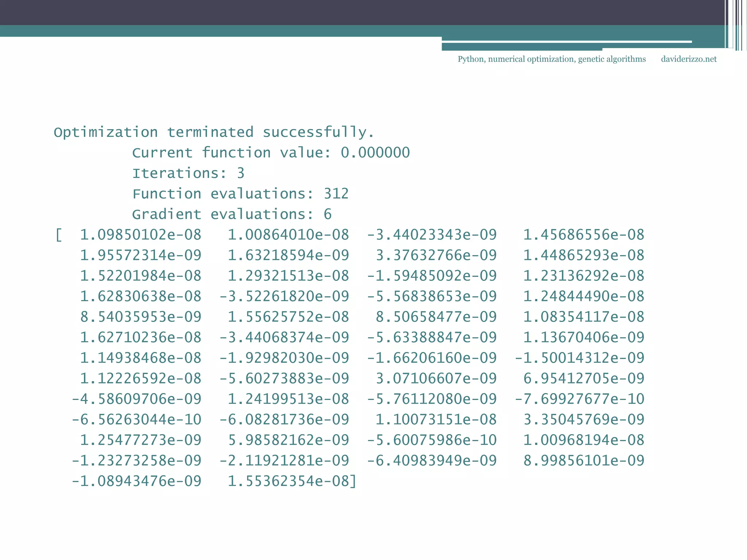Viewport: 747px width, 560px height.
Task: Click the value 3.07106607e-09
Action: (x=436, y=378)
